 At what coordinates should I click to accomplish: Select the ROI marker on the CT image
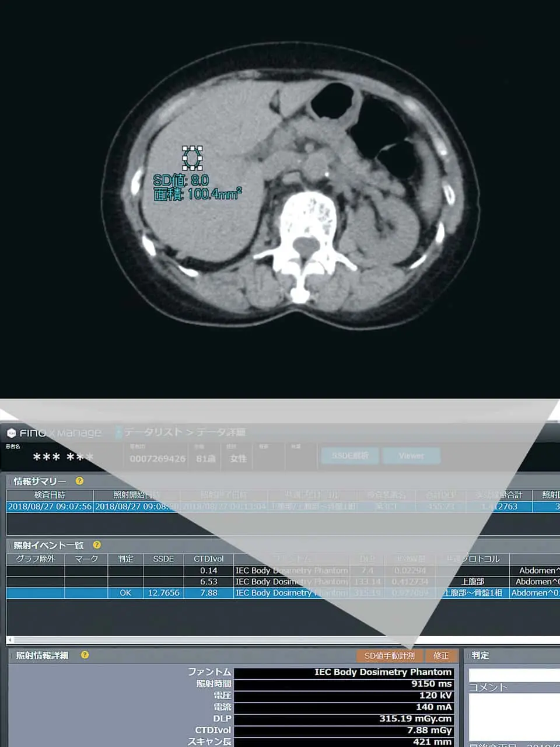coord(192,158)
